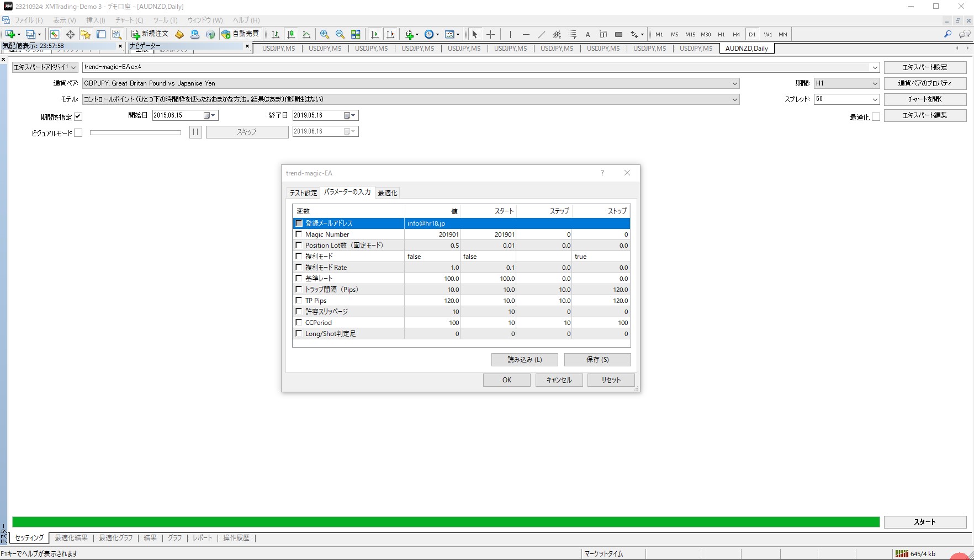Enable the ビジュアルモード checkbox
The width and height of the screenshot is (974, 560).
[78, 132]
